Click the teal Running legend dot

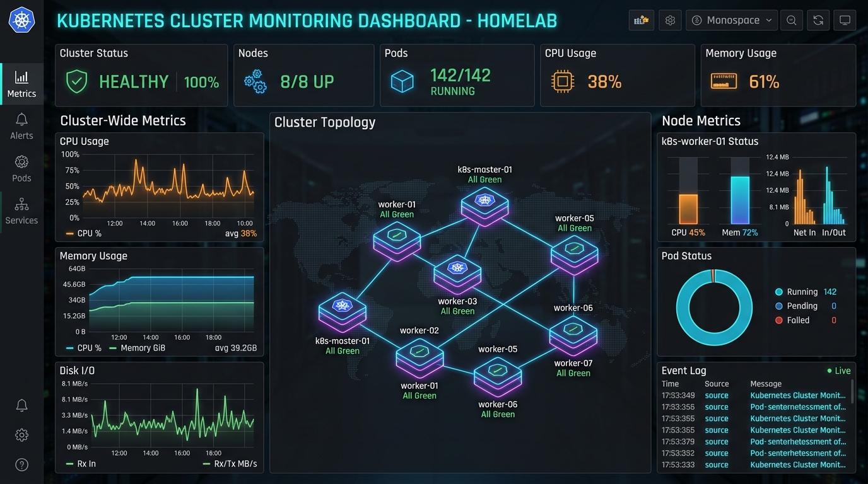[778, 292]
